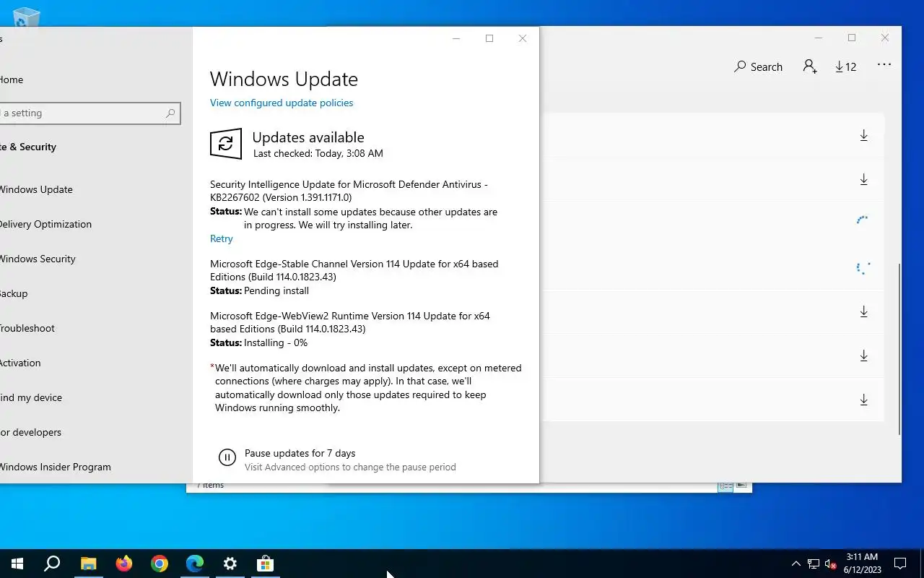Maximize the Settings window
The width and height of the screenshot is (924, 578).
[x=489, y=38]
